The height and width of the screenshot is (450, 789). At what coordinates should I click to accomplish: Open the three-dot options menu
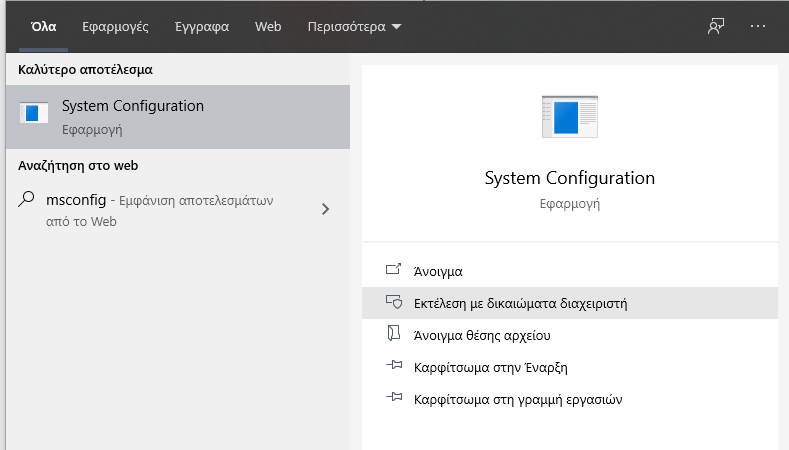757,26
